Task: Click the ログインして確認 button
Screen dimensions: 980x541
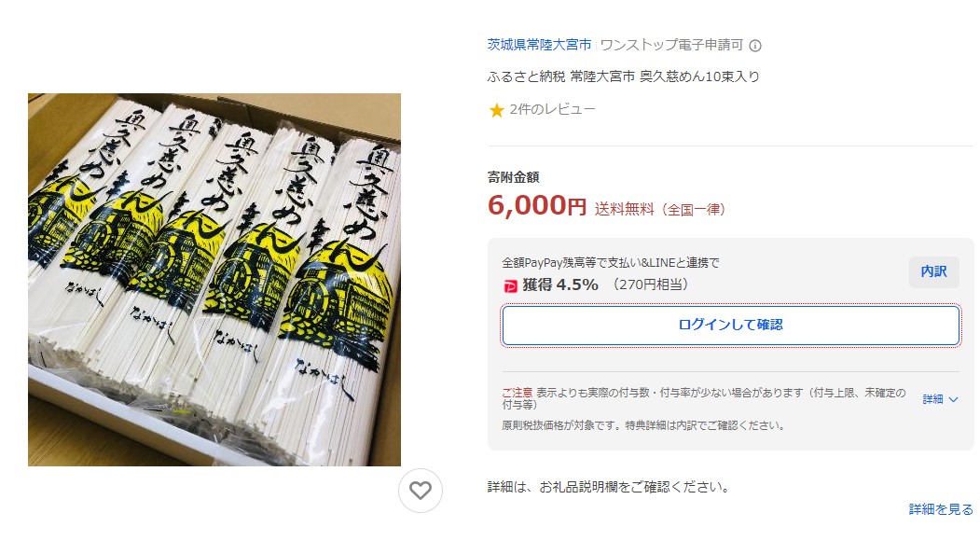Action: (731, 326)
